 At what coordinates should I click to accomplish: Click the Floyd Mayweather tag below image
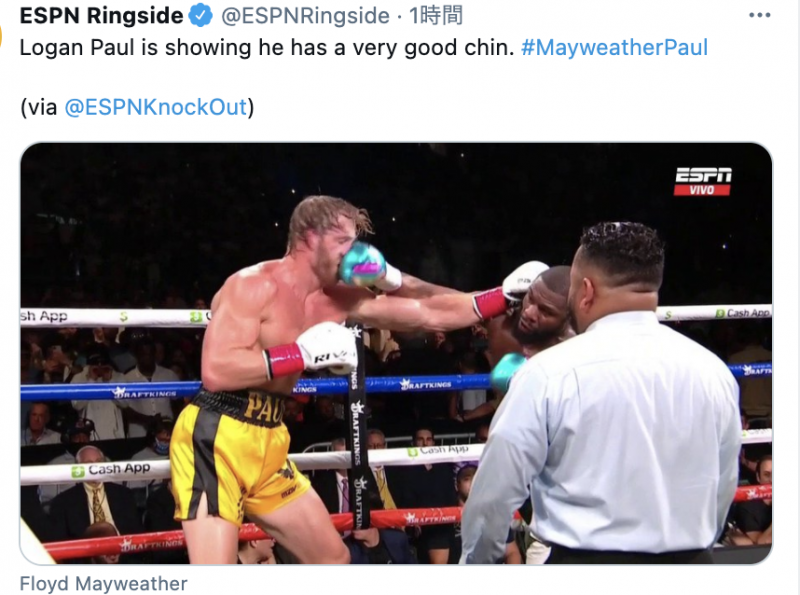coord(103,583)
